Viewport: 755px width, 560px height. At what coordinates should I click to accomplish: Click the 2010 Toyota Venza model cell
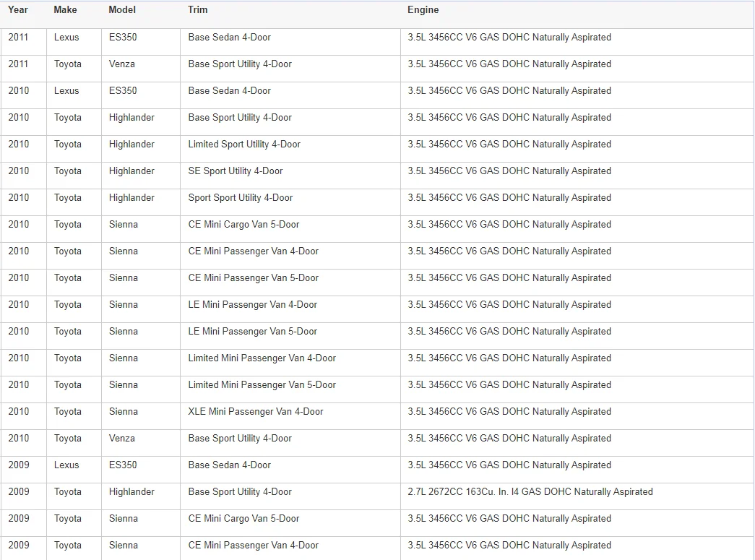141,442
